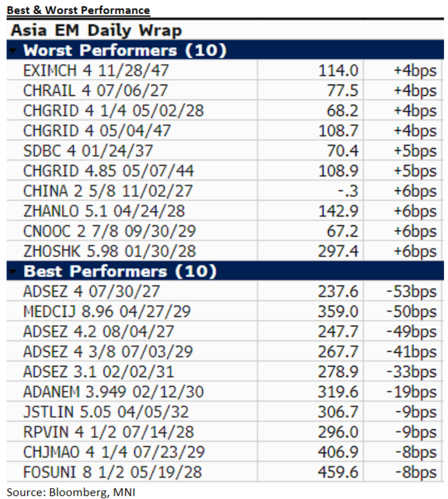Click spread value 278.9
Viewport: 448px width, 499px height.
click(338, 372)
